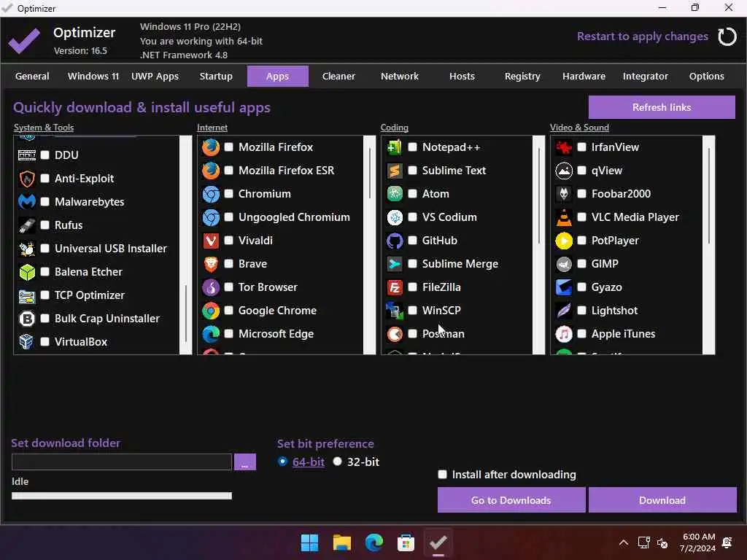Check the GIMP checkbox
The image size is (747, 560).
581,264
